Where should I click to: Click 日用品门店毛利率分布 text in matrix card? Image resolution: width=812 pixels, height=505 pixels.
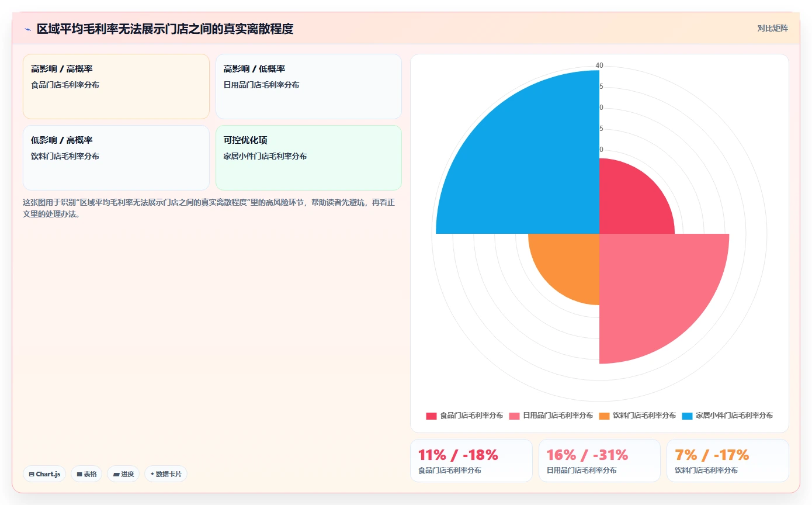coord(261,85)
